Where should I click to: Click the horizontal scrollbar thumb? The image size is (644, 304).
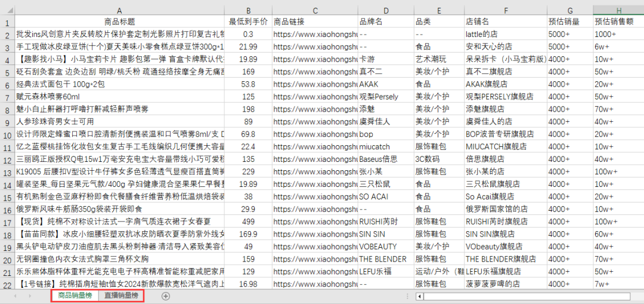pos(527,296)
